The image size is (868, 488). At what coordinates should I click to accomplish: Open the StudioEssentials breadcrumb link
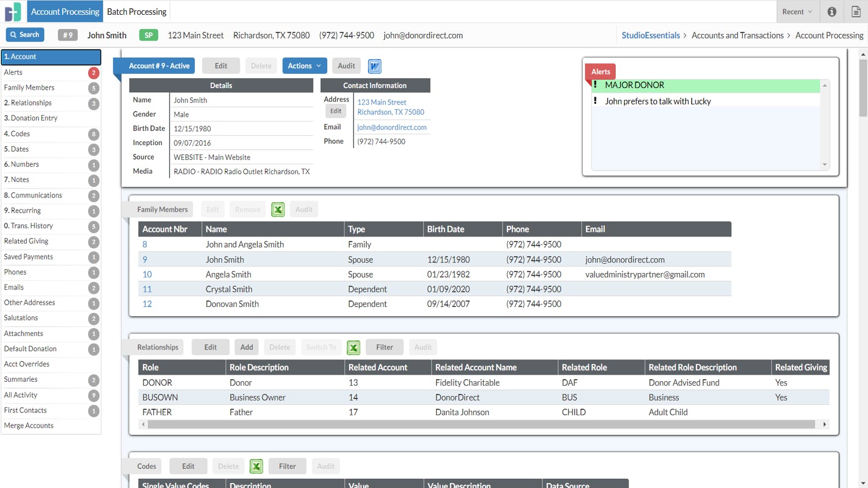(651, 35)
